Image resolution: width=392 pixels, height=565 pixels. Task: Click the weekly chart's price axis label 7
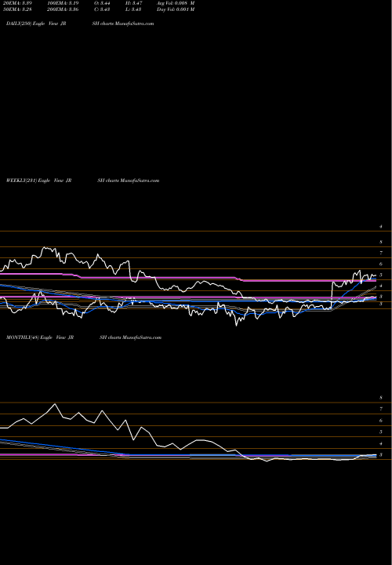click(381, 253)
